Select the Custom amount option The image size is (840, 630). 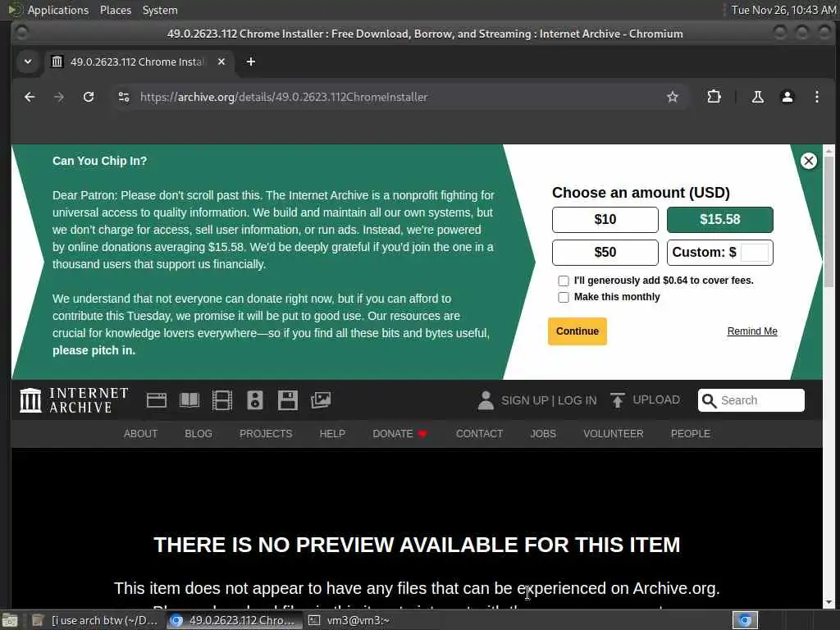719,253
